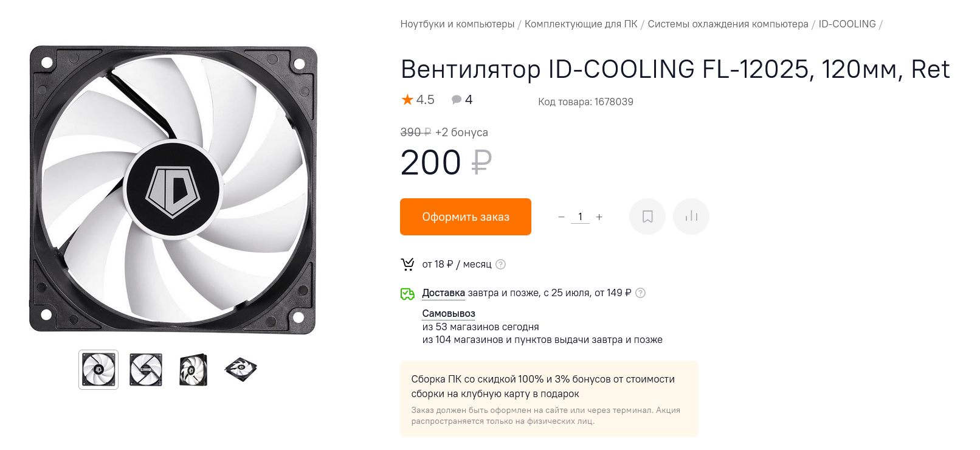The width and height of the screenshot is (980, 450).
Task: Select the third fan thumbnail (angled view)
Action: (x=193, y=370)
